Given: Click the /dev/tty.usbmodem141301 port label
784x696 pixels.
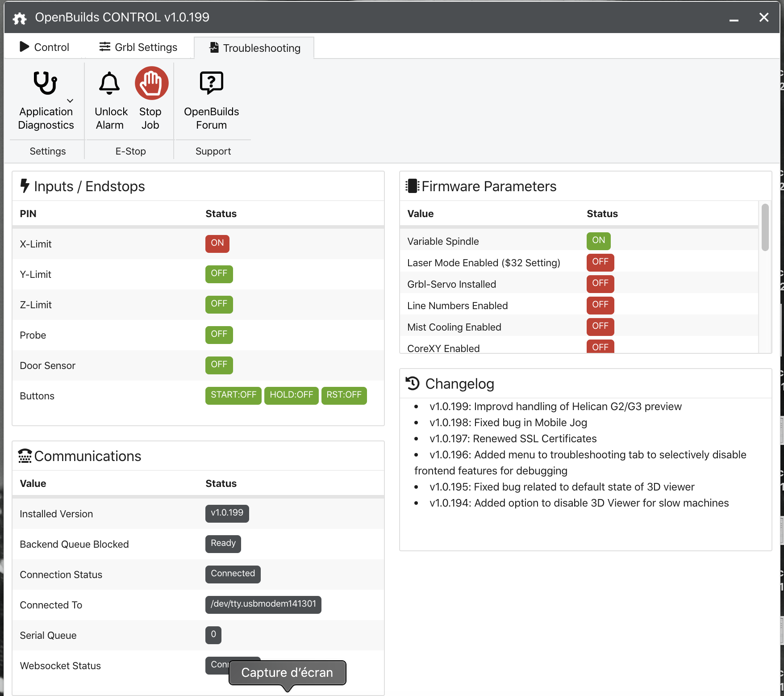Looking at the screenshot, I should [263, 604].
